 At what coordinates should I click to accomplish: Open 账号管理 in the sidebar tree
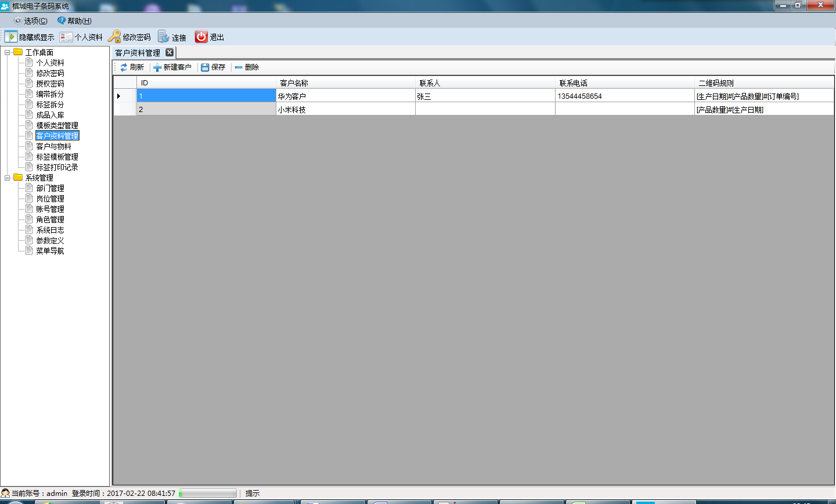(50, 209)
